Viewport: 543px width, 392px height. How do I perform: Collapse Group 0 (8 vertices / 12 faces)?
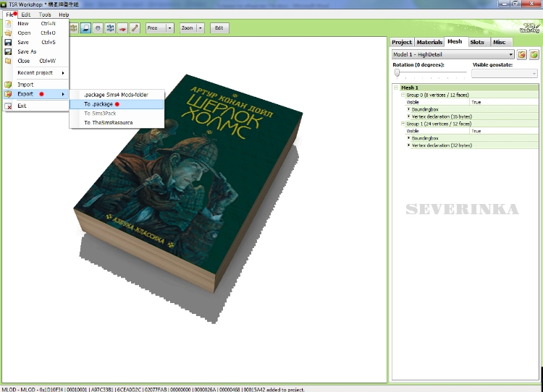[x=403, y=95]
